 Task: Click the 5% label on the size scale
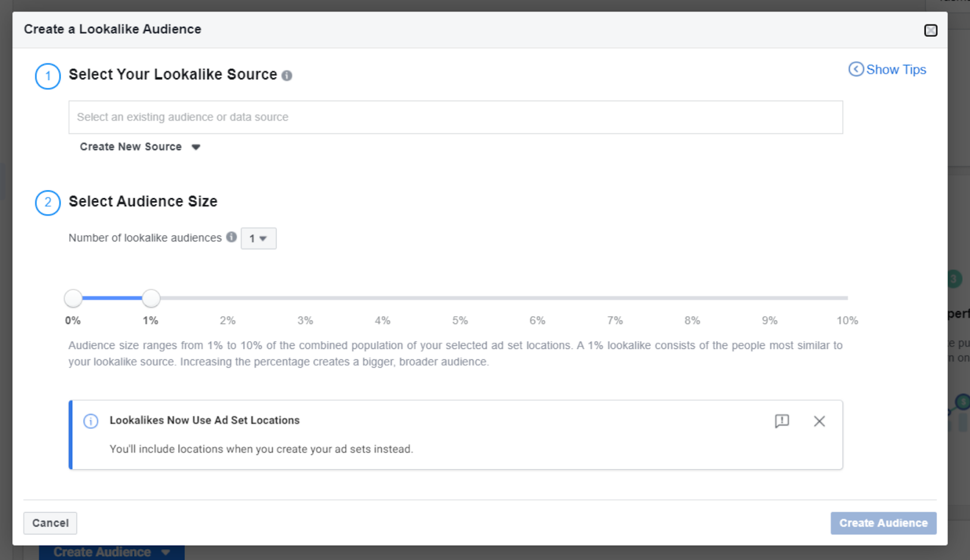point(461,320)
